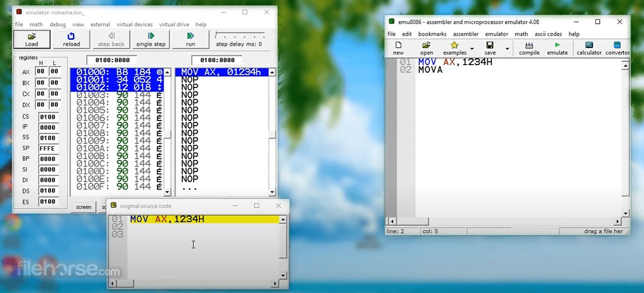Screen dimensions: 644x293
Task: Click the MOVA line in code editor
Action: pos(430,70)
